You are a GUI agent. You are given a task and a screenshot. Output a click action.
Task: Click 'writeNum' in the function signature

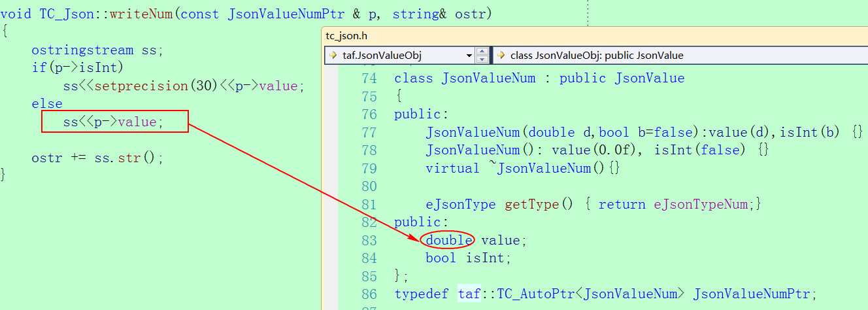[141, 14]
